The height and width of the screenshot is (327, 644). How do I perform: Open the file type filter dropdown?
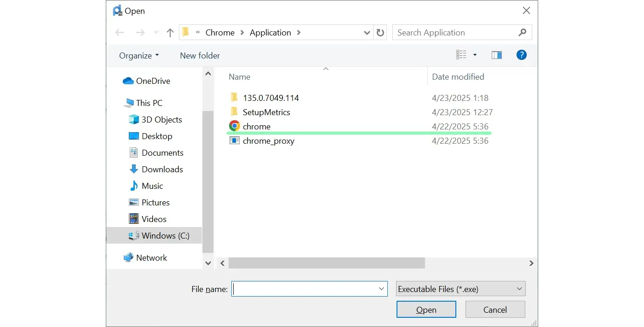click(x=460, y=289)
